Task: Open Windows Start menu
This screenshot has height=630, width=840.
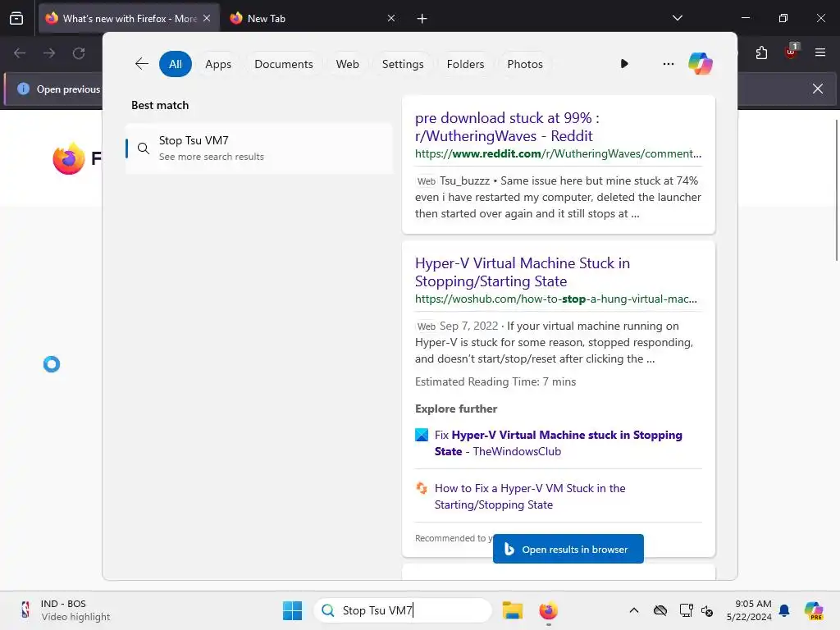Action: 293,610
